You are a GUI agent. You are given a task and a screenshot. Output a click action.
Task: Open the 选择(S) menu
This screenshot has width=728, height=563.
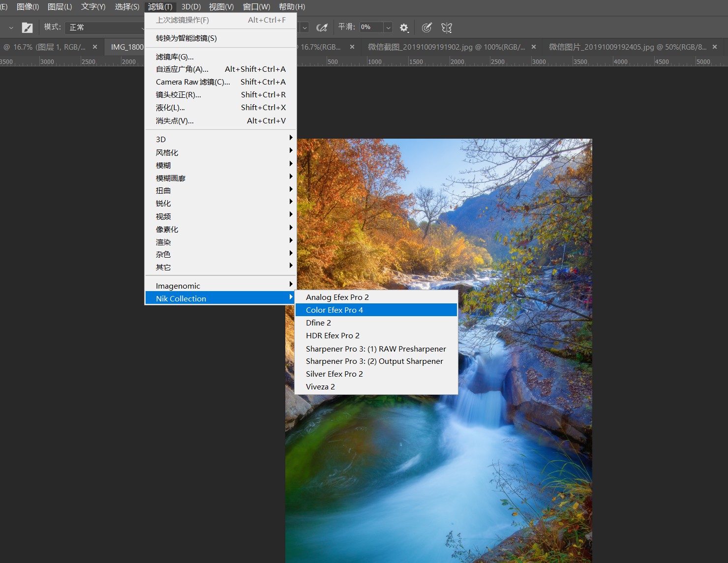[x=127, y=7]
